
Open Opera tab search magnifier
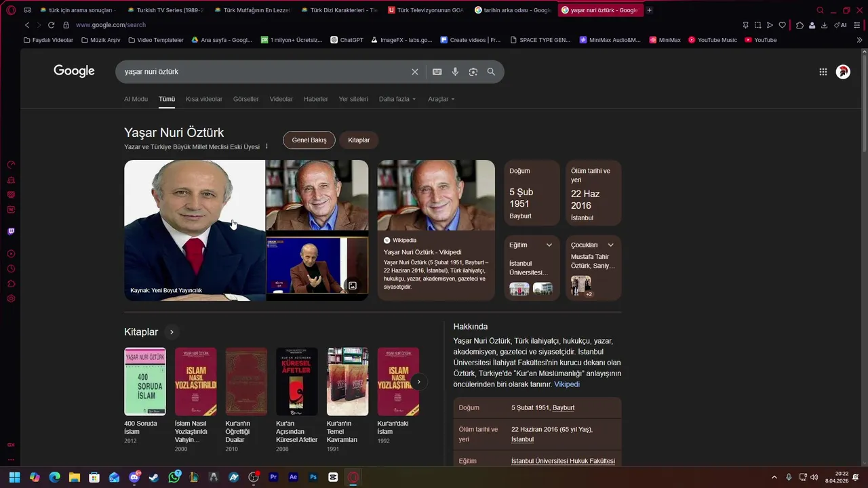tap(820, 10)
